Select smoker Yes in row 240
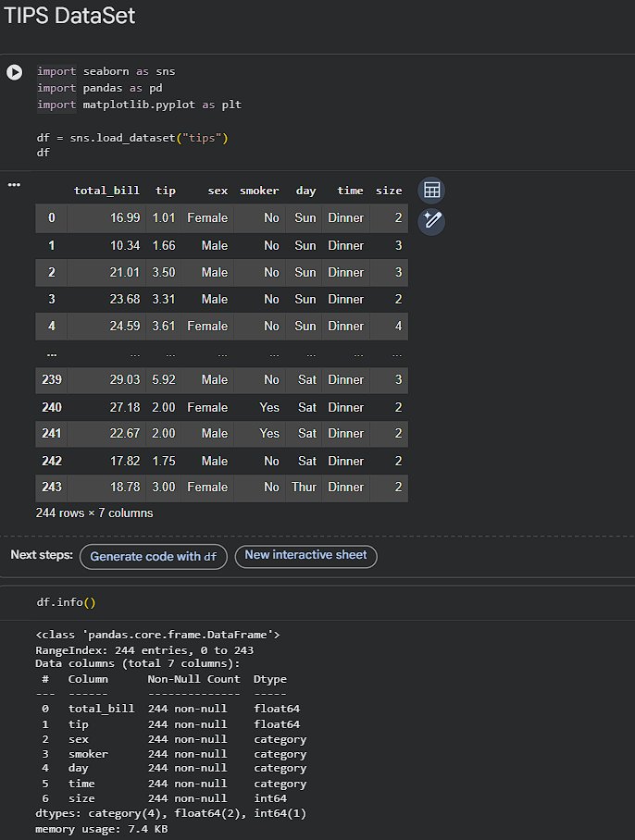This screenshot has width=635, height=840. point(269,408)
